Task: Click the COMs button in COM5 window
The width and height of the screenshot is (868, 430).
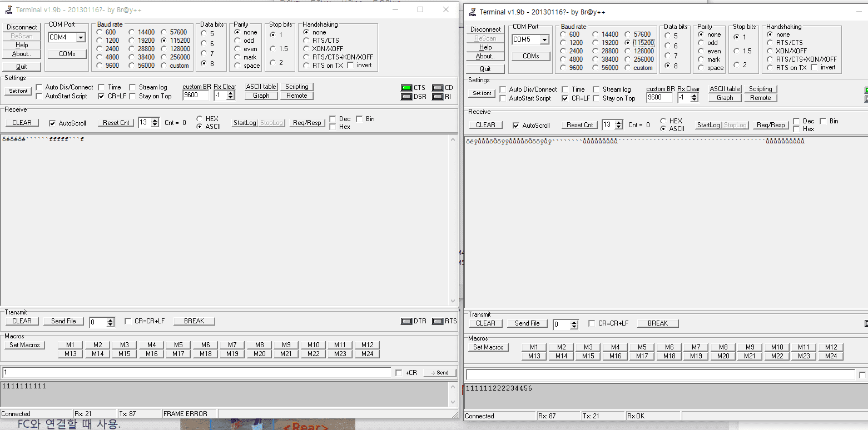Action: 531,56
